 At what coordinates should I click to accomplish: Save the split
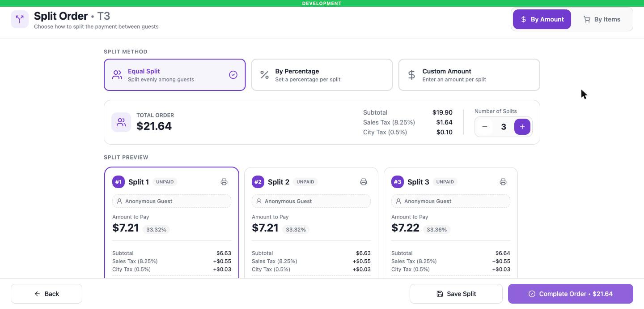[456, 294]
